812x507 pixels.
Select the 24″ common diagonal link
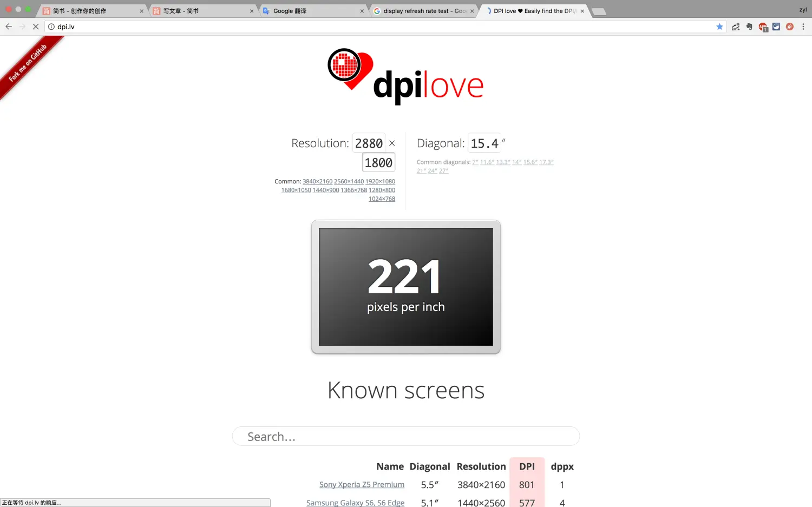(433, 170)
